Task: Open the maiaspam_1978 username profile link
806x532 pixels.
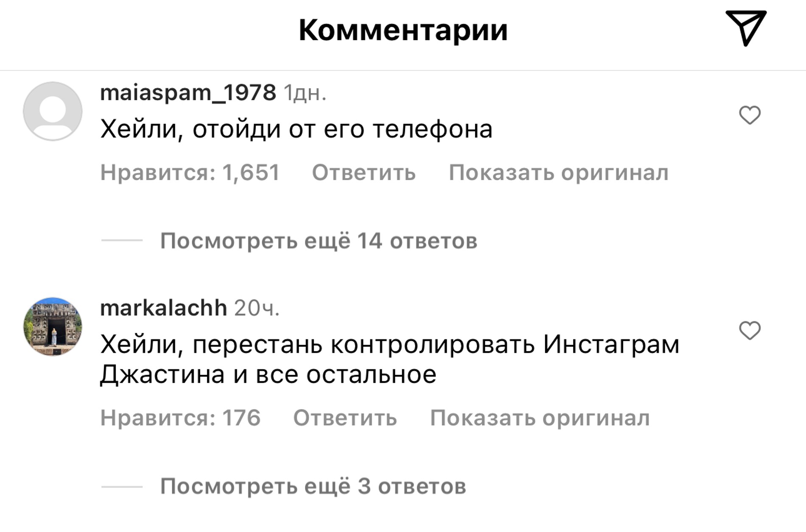Action: click(x=188, y=92)
